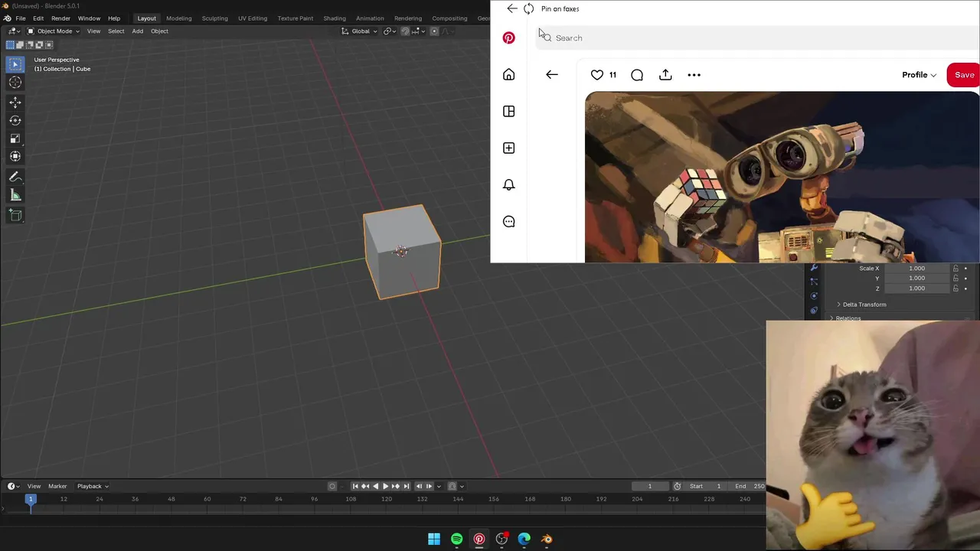
Task: Open viewport Add menu
Action: (x=137, y=31)
